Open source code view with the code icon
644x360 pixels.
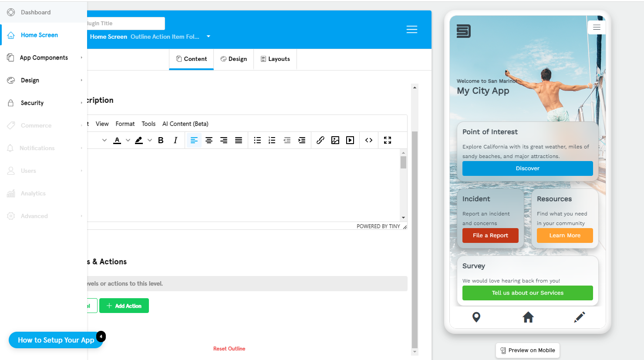[368, 140]
